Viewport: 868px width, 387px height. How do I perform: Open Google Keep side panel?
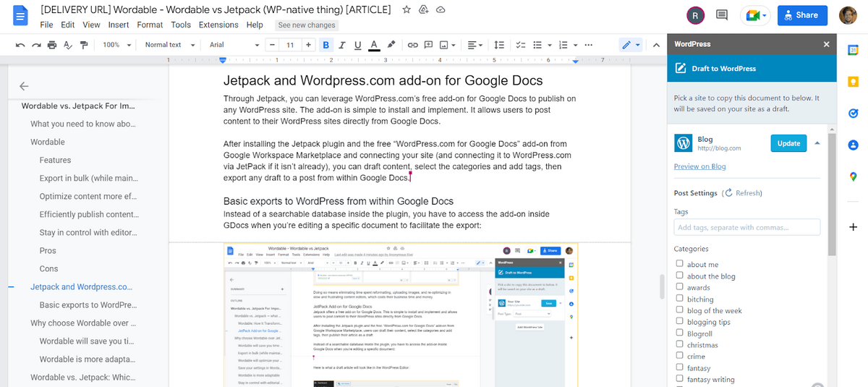point(853,82)
